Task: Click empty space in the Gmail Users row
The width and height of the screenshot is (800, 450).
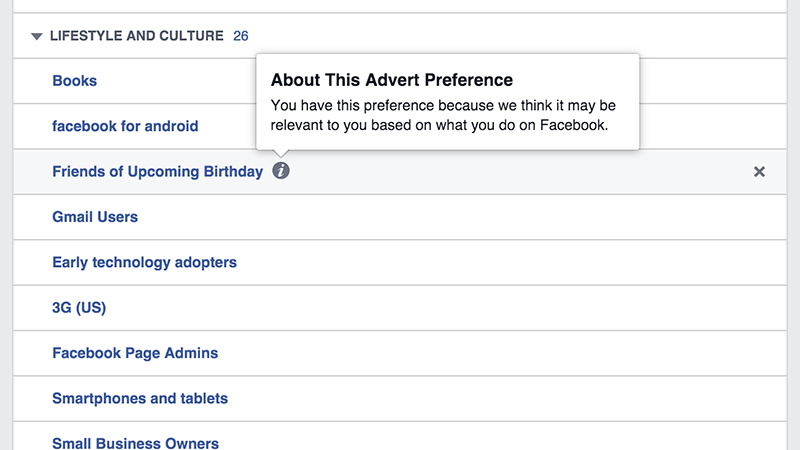Action: tap(459, 217)
